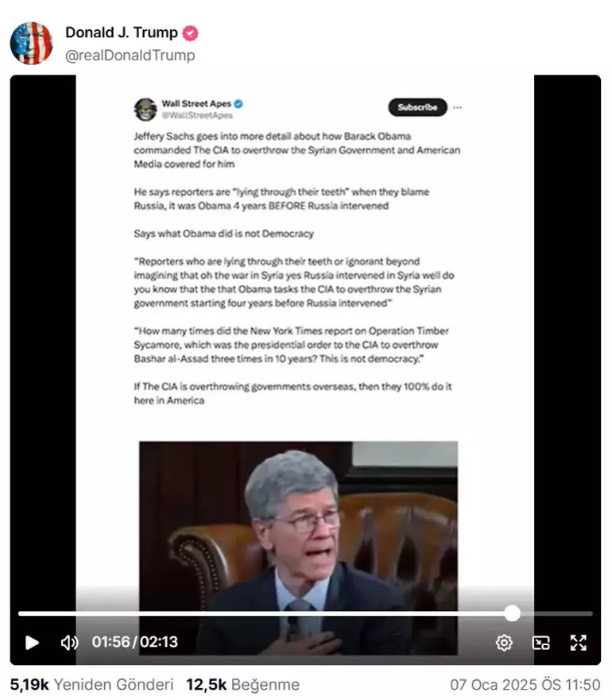This screenshot has height=700, width=612.
Task: Open video settings gear icon
Action: (504, 643)
